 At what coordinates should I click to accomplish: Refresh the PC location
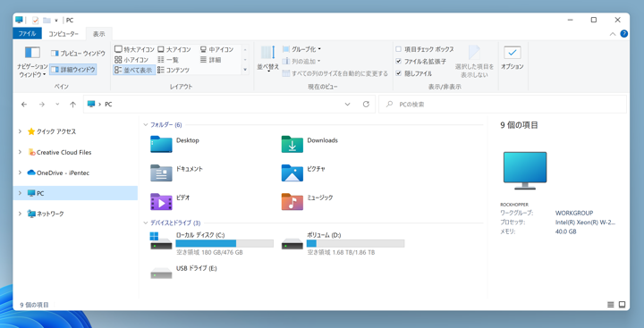(366, 105)
